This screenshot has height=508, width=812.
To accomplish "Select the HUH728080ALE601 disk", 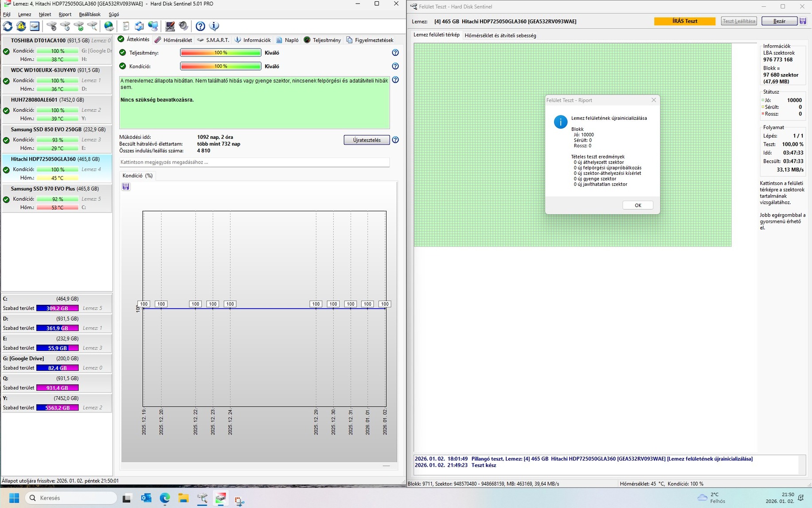I will tap(57, 110).
